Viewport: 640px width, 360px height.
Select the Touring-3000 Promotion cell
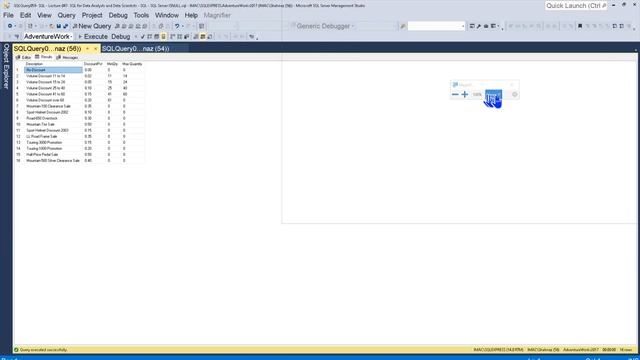tap(53, 142)
